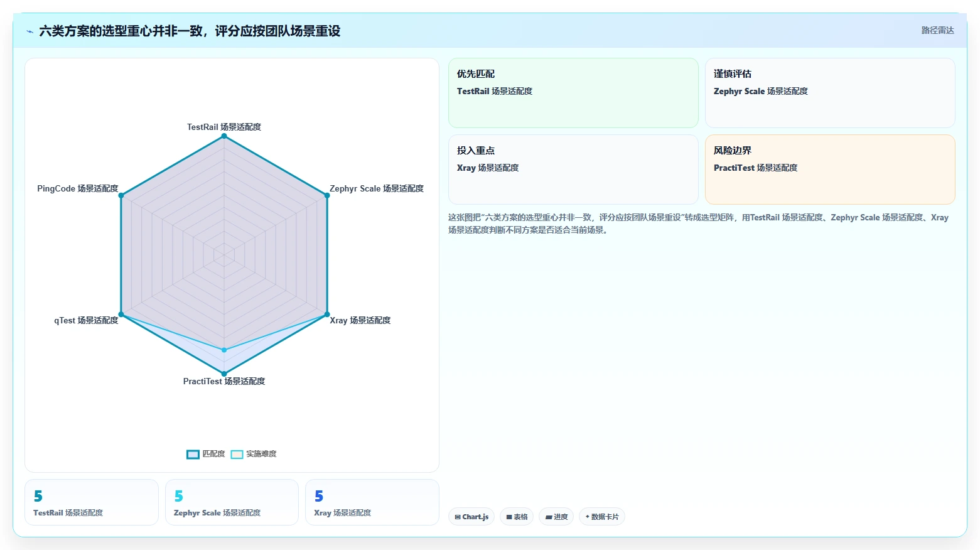Select the 进度 tag

(x=556, y=517)
